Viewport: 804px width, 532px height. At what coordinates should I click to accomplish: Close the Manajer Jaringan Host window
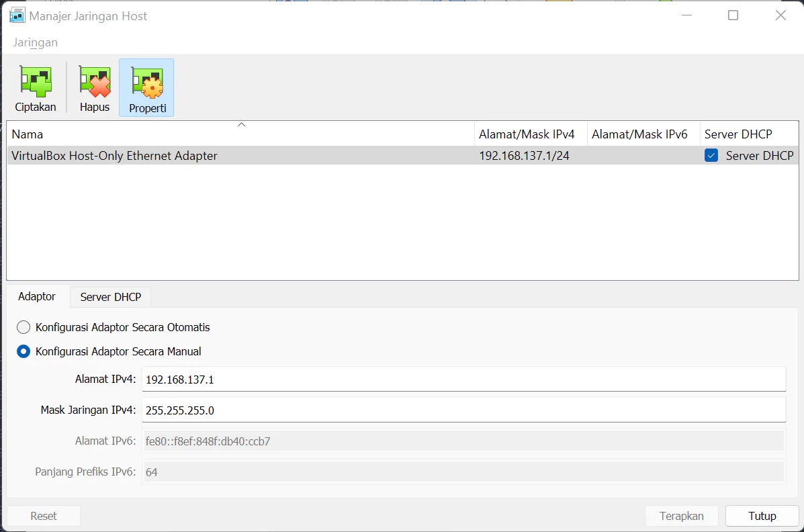point(780,15)
